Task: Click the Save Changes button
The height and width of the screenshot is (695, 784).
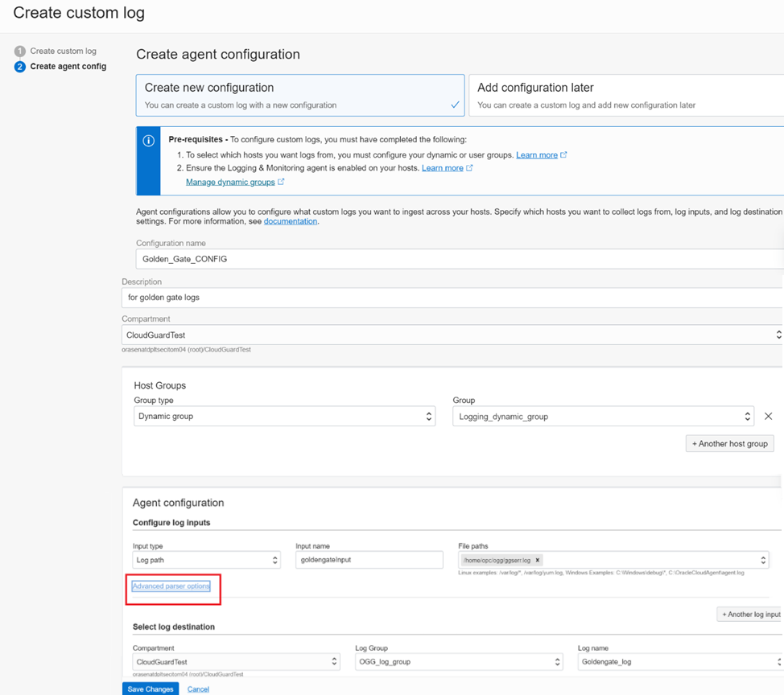Action: (151, 689)
